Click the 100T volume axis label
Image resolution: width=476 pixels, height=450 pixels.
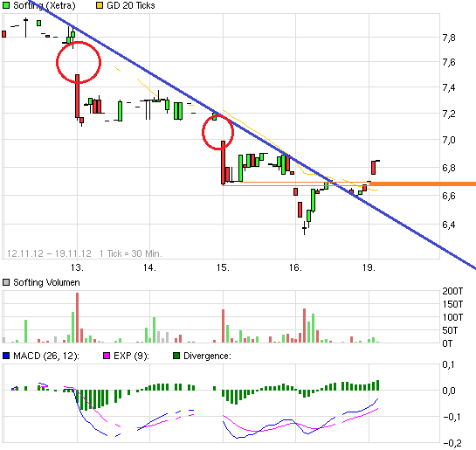[452, 317]
